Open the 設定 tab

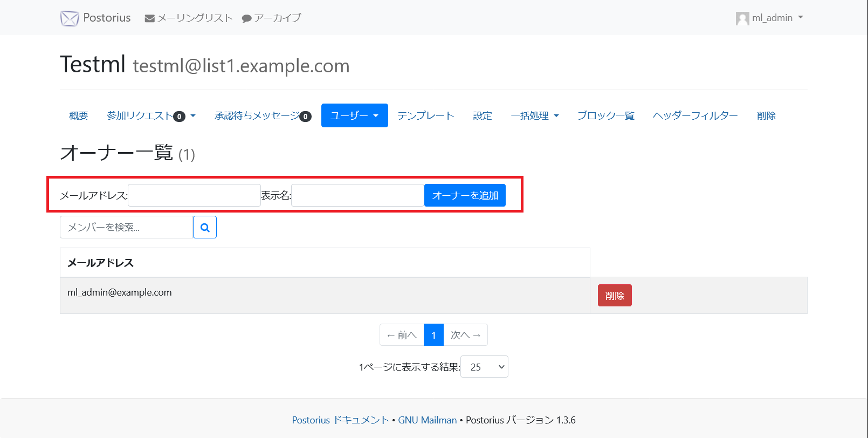[483, 115]
